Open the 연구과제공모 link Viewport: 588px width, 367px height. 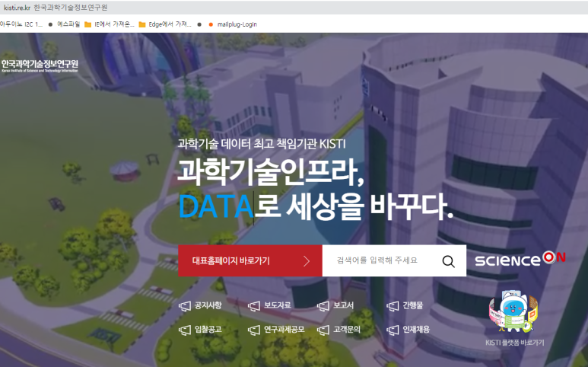point(284,330)
